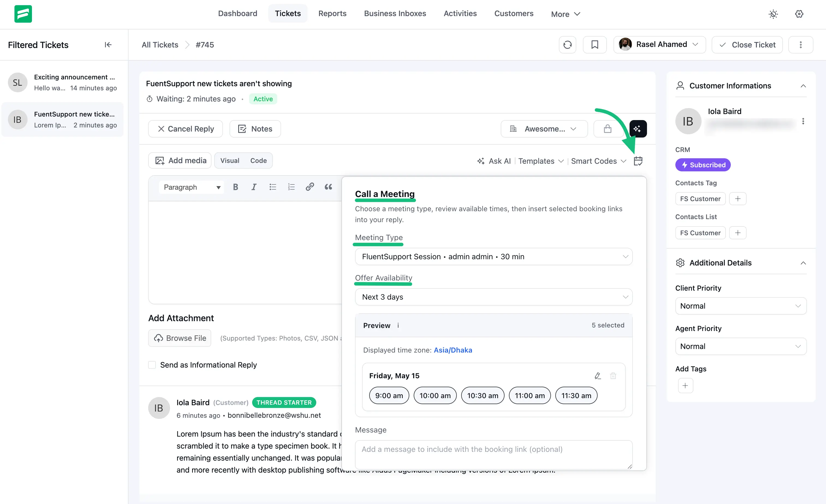Screen dimensions: 826x504
Task: Open the calendar meeting icon
Action: click(x=638, y=161)
